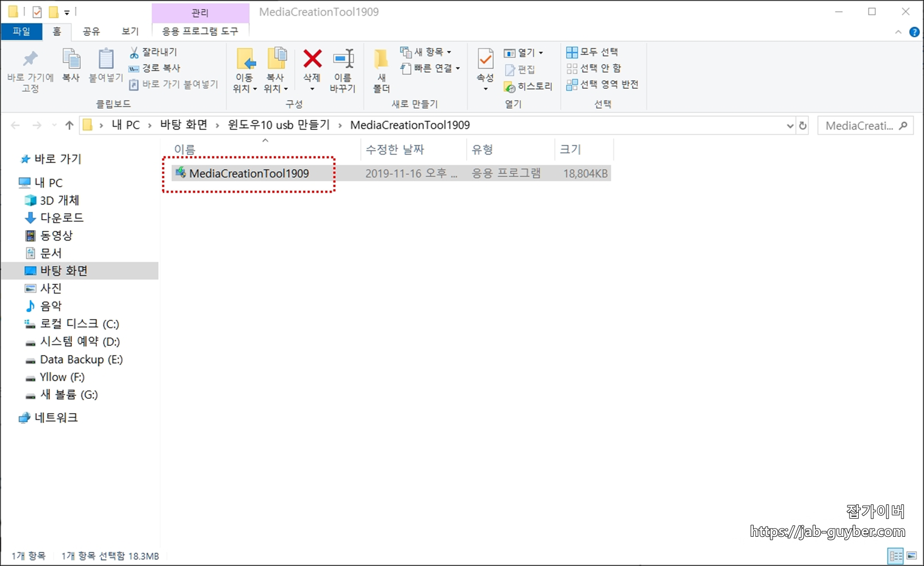Open Help with the question mark icon
This screenshot has width=924, height=566.
coord(914,32)
